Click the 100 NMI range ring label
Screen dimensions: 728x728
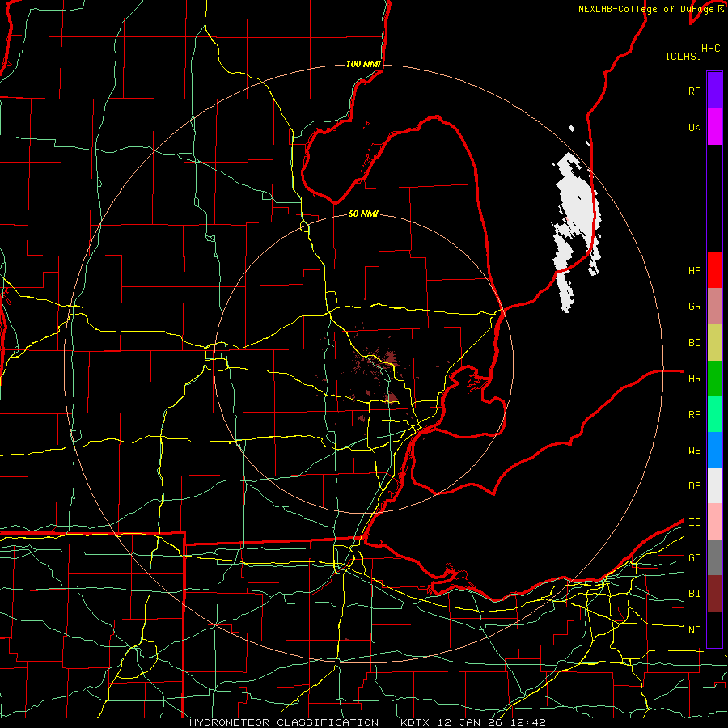coord(363,64)
